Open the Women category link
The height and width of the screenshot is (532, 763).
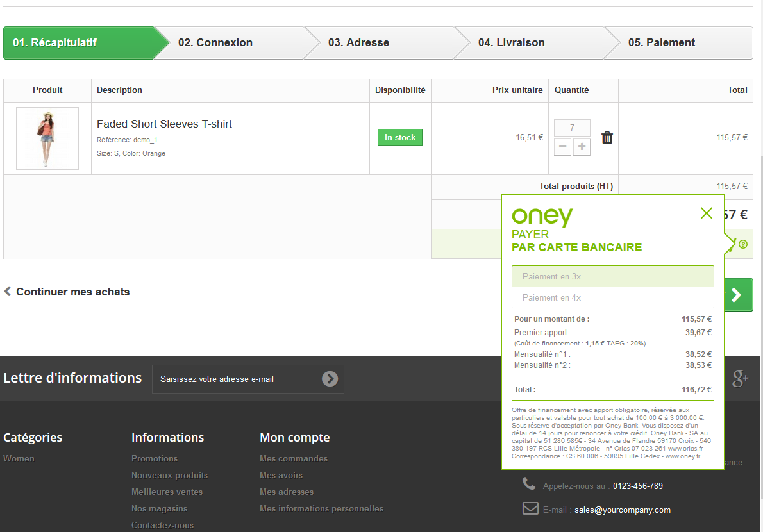(19, 458)
